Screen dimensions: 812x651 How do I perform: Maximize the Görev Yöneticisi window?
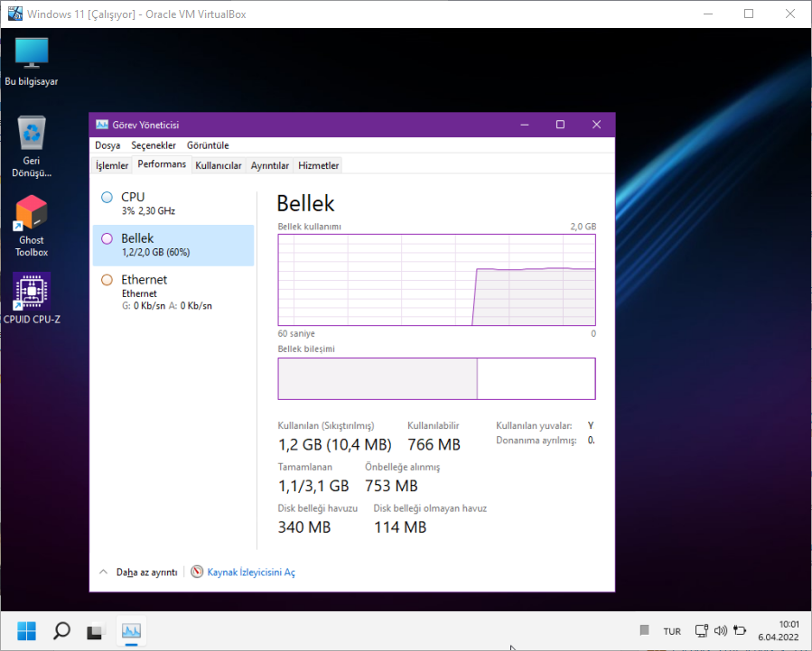(x=560, y=125)
